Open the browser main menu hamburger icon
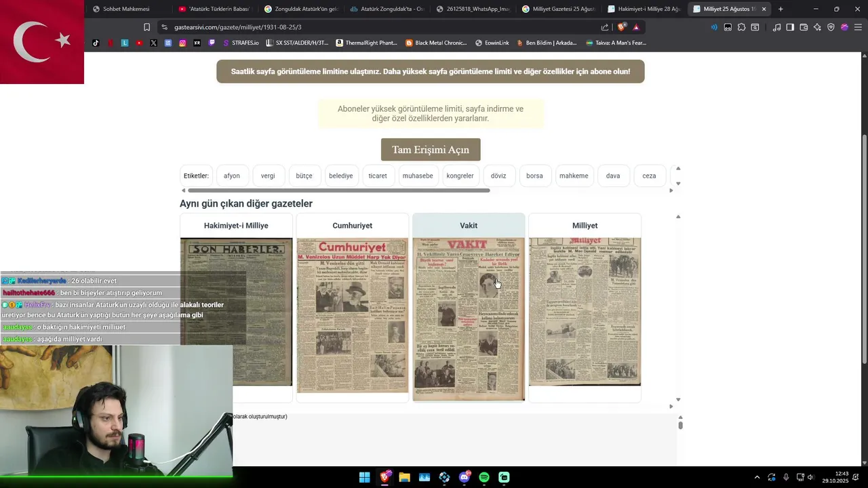Viewport: 868px width, 488px height. click(x=858, y=27)
